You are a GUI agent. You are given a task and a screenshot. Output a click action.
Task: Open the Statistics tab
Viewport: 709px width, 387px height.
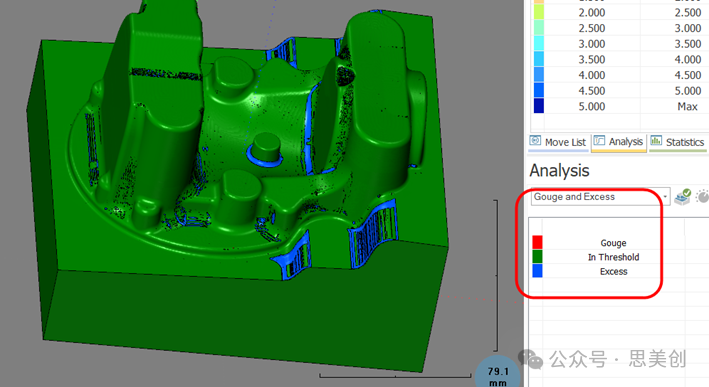point(677,142)
